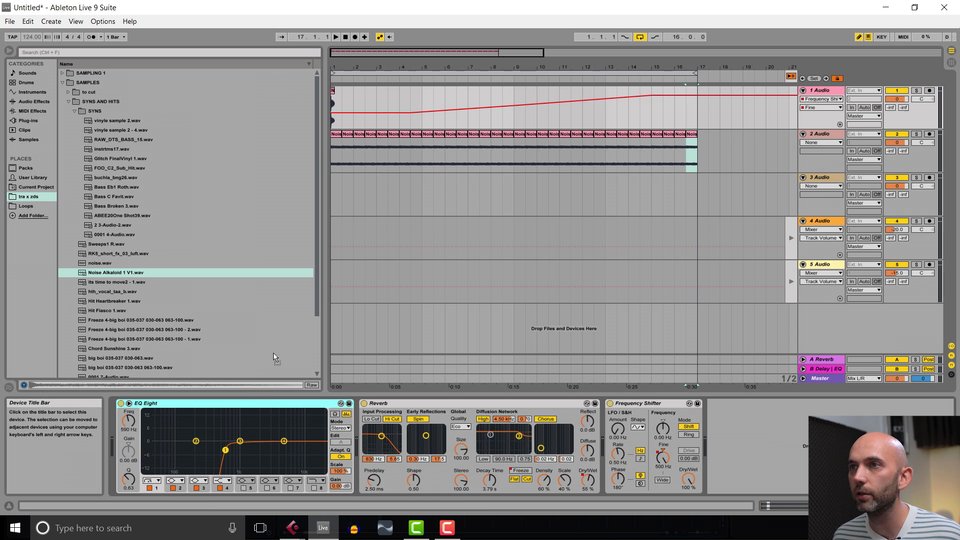Image resolution: width=960 pixels, height=540 pixels.
Task: Open Packs in browser Places
Action: point(25,168)
